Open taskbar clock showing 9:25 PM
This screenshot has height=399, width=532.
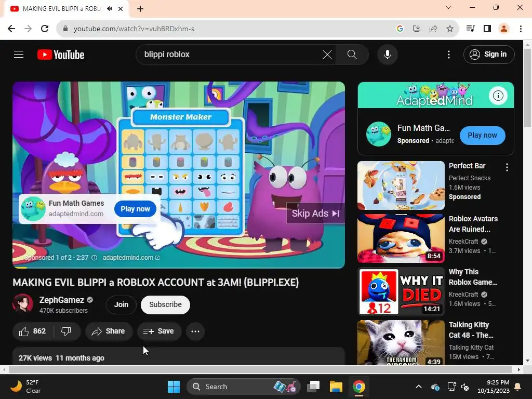click(494, 387)
